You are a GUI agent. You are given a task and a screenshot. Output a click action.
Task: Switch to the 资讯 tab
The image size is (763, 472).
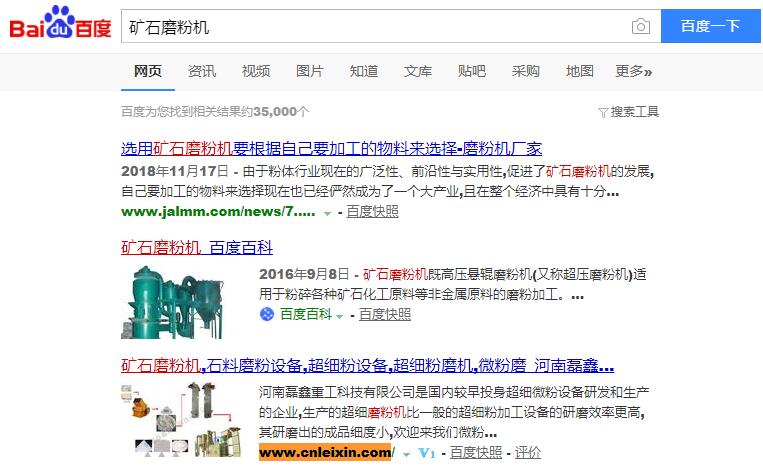201,72
